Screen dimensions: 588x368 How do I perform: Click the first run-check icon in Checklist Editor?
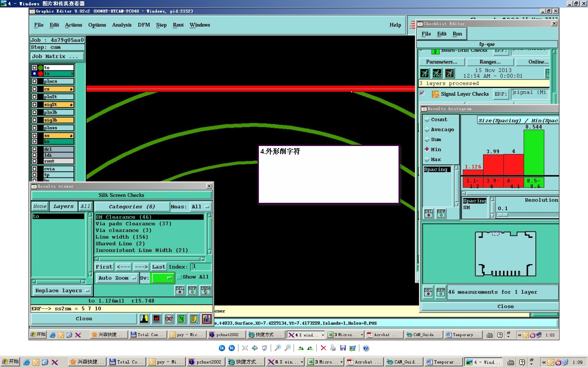425,73
